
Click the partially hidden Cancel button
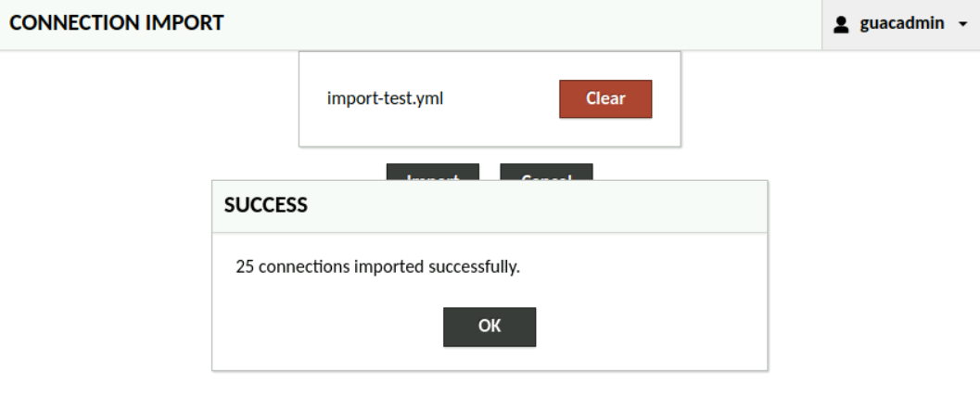pos(546,173)
